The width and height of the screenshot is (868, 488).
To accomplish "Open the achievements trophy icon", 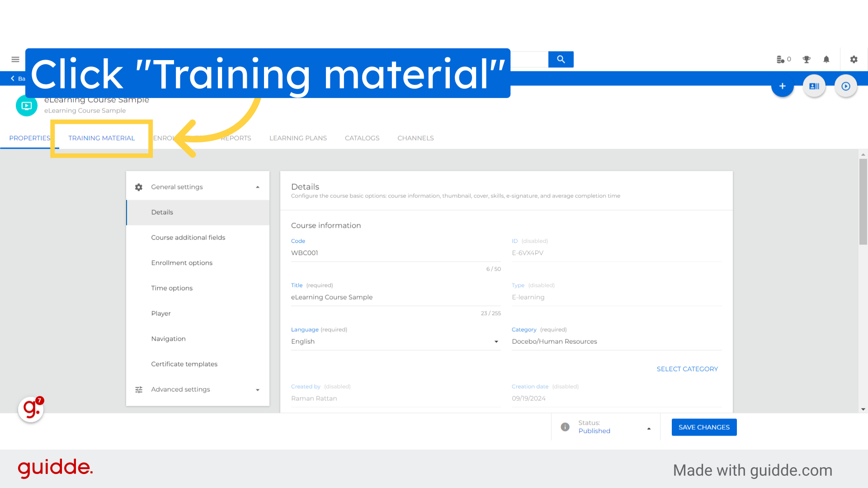I will tap(807, 59).
